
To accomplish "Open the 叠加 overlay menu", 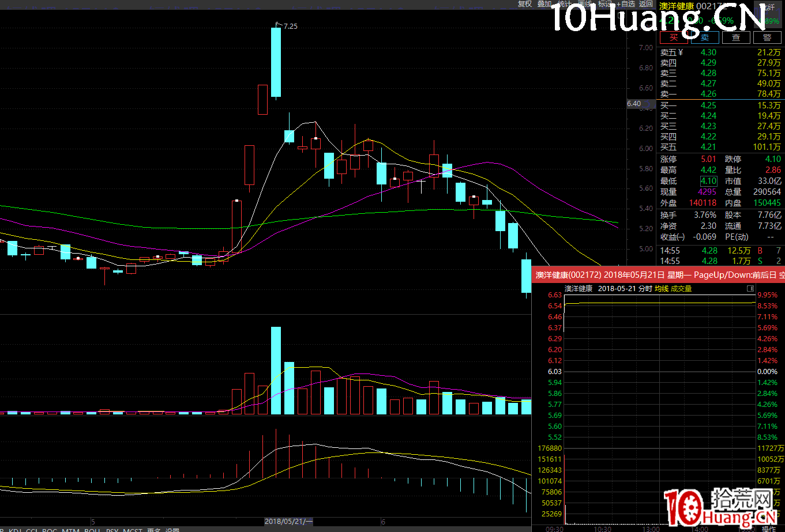I will [544, 3].
